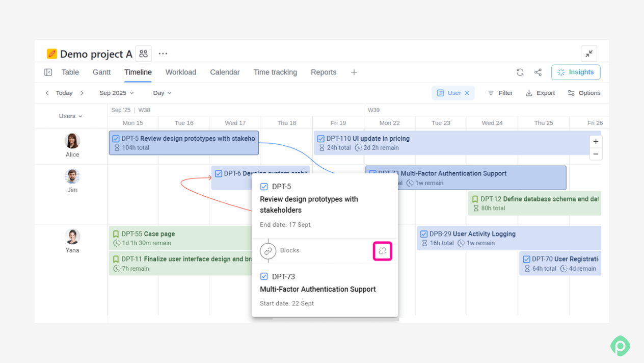Viewport: 644px width, 363px height.
Task: Toggle the DPT-6 task checkbox
Action: pyautogui.click(x=219, y=173)
